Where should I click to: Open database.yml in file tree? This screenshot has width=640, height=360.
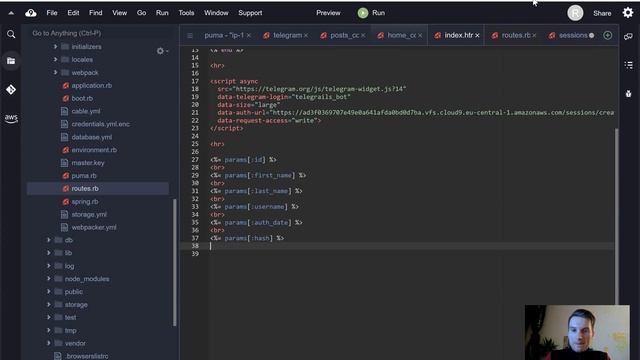(91, 137)
